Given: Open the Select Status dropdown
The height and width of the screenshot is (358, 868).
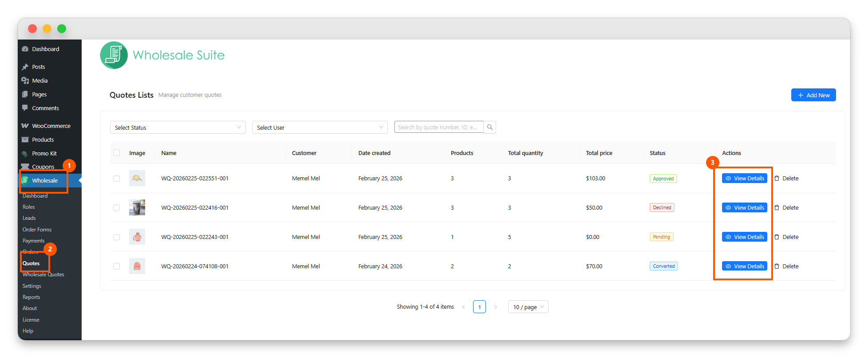Looking at the screenshot, I should 178,127.
